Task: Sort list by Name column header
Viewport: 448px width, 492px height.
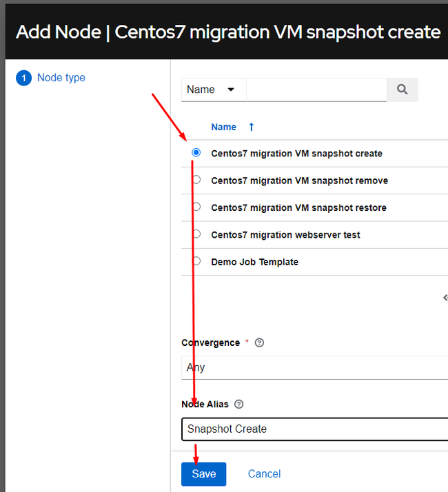Action: click(x=223, y=127)
